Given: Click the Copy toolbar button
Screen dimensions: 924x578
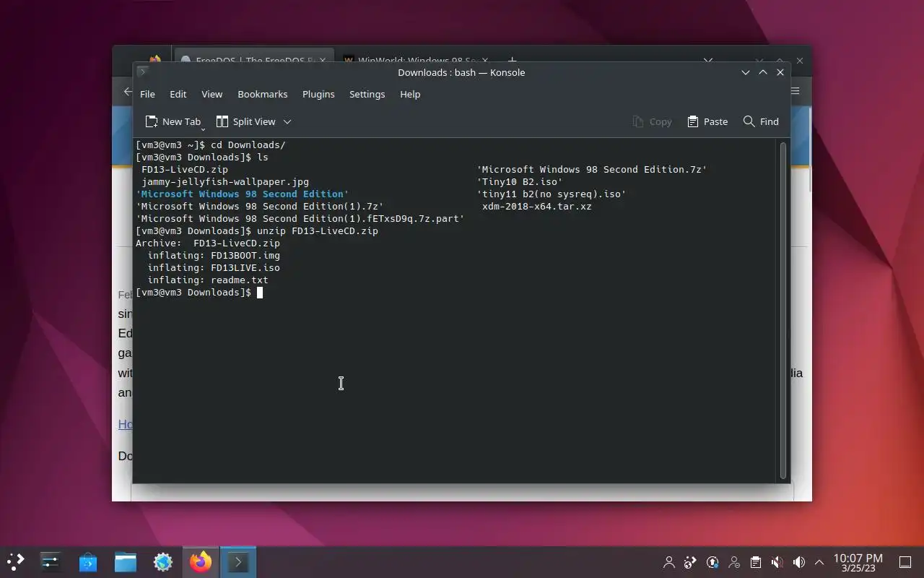Looking at the screenshot, I should tap(652, 121).
